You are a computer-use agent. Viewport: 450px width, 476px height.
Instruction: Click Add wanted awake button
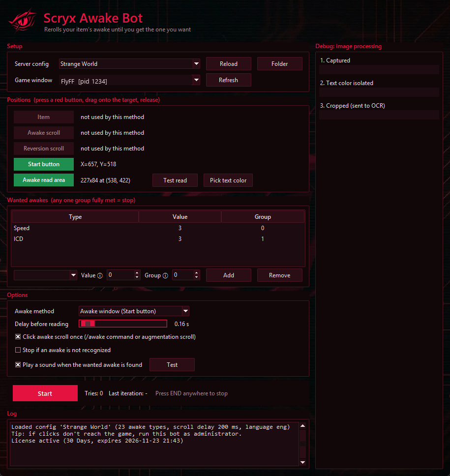(229, 275)
